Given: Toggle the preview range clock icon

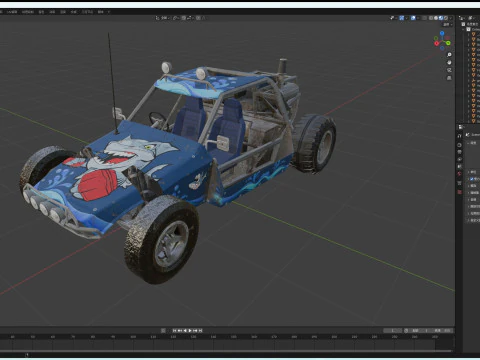Looking at the screenshot, I should tap(406, 330).
